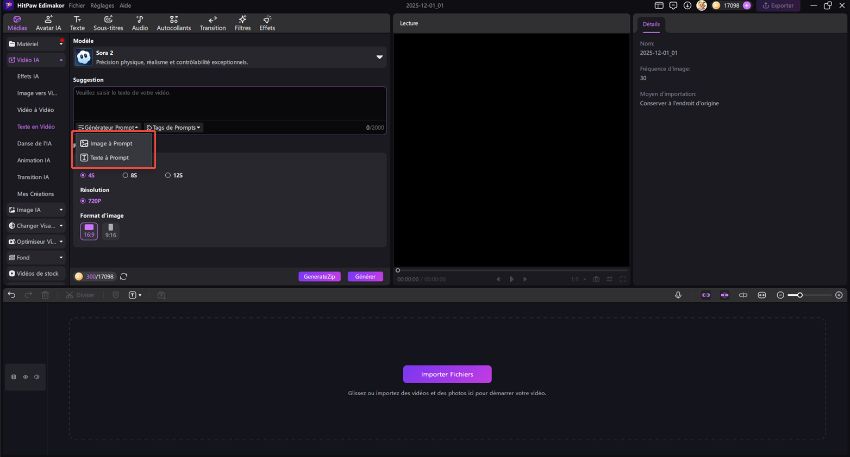Collapse the Vidéo IA section
This screenshot has width=850, height=457.
click(x=36, y=60)
